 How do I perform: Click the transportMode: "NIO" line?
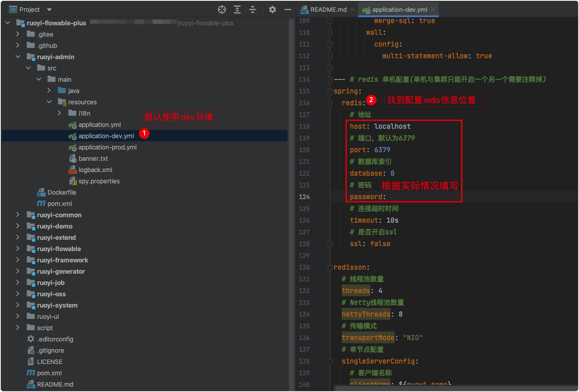coord(382,338)
